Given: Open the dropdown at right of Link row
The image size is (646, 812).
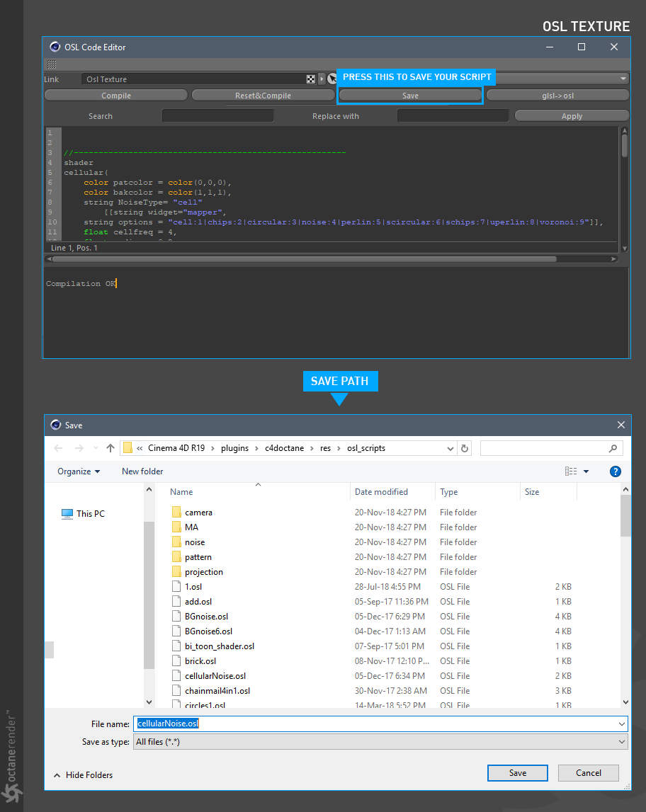Looking at the screenshot, I should 623,79.
